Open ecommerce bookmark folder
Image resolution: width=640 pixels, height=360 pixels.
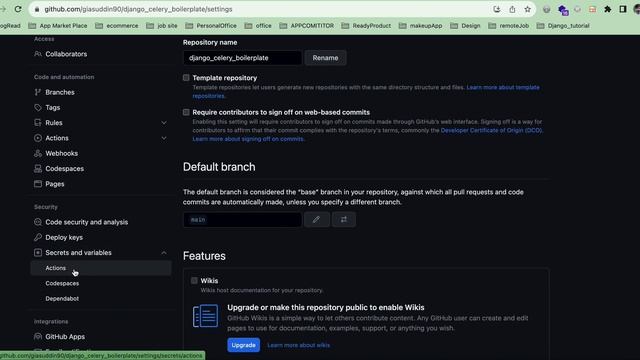(x=117, y=25)
